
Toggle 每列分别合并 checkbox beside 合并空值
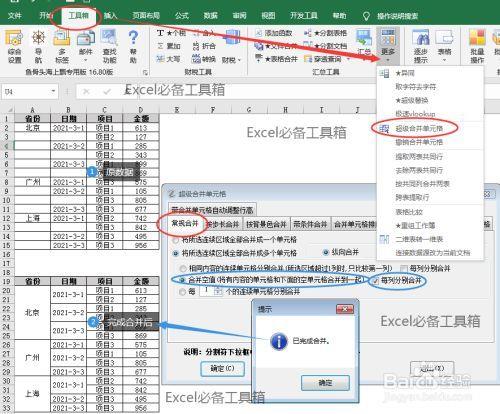coord(375,281)
